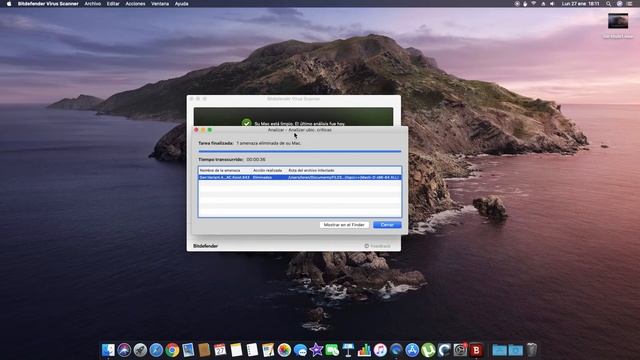Open Launchpad rocket icon in Dock
640x360 pixels.
140,350
